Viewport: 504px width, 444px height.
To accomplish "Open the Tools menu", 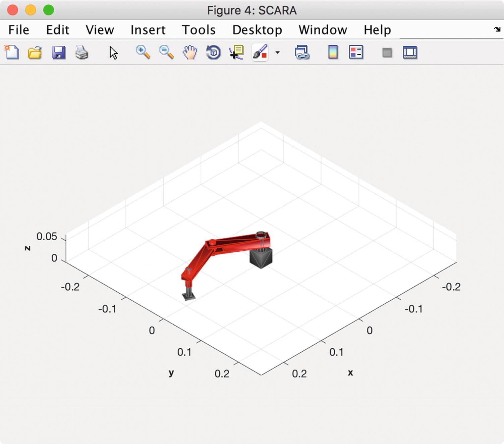I will [x=199, y=30].
